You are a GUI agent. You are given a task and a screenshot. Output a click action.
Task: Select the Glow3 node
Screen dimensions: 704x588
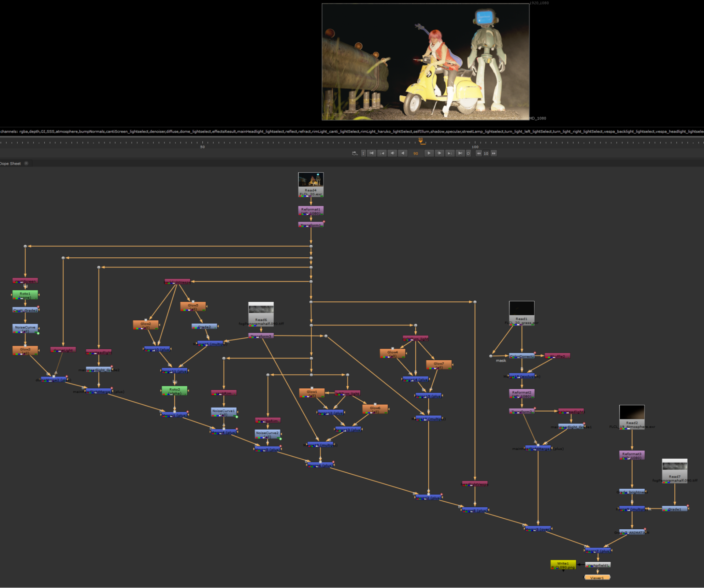[25, 351]
